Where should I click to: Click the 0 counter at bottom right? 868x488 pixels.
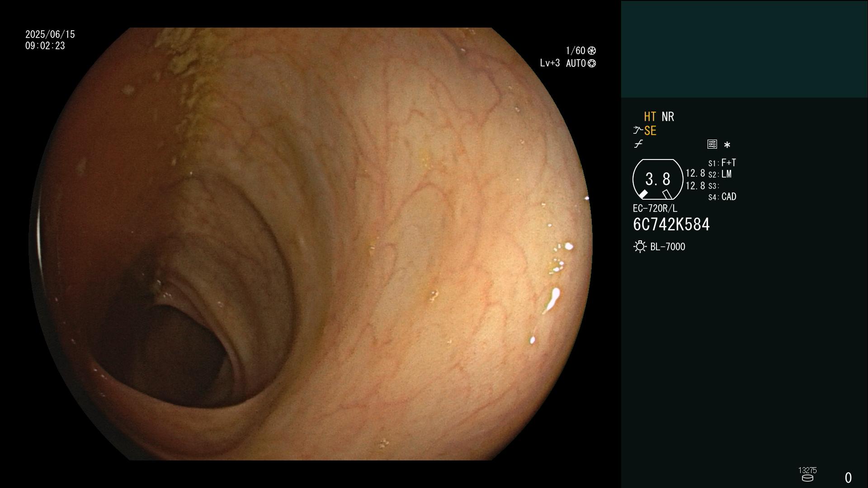[848, 478]
